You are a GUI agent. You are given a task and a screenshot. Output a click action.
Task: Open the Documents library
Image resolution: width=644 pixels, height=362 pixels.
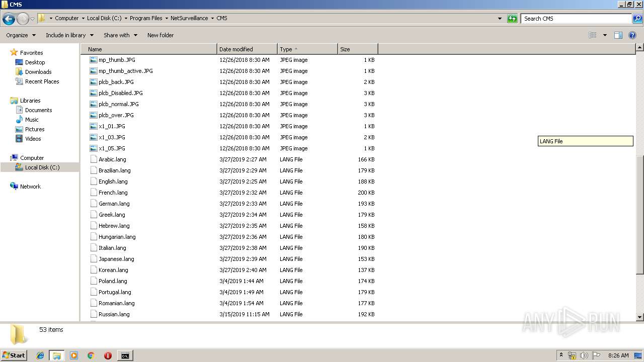tap(38, 110)
